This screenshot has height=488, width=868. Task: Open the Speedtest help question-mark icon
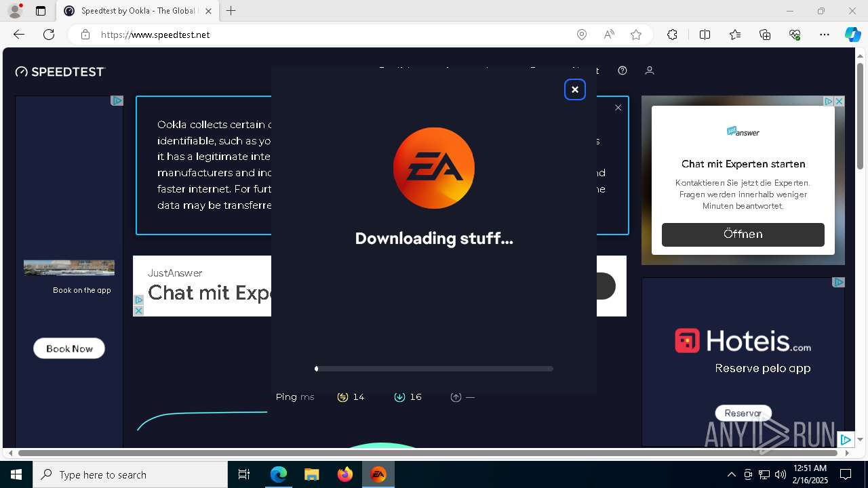[x=623, y=70]
